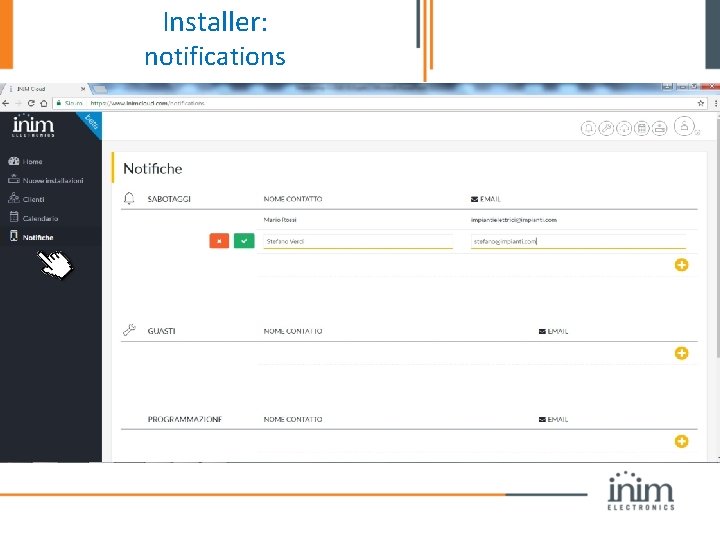
Task: Select the impiantielettrici@impianti.com email entry
Action: click(513, 220)
